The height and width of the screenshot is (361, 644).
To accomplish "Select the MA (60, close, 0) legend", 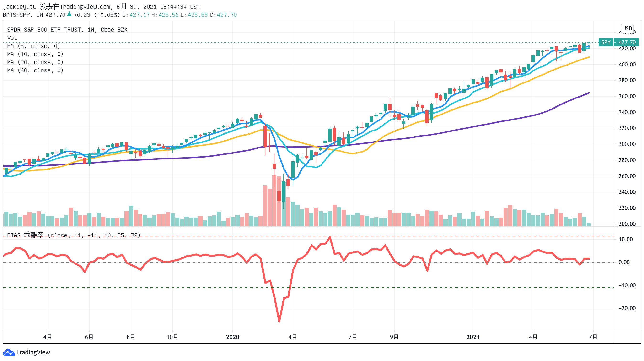I will (35, 71).
